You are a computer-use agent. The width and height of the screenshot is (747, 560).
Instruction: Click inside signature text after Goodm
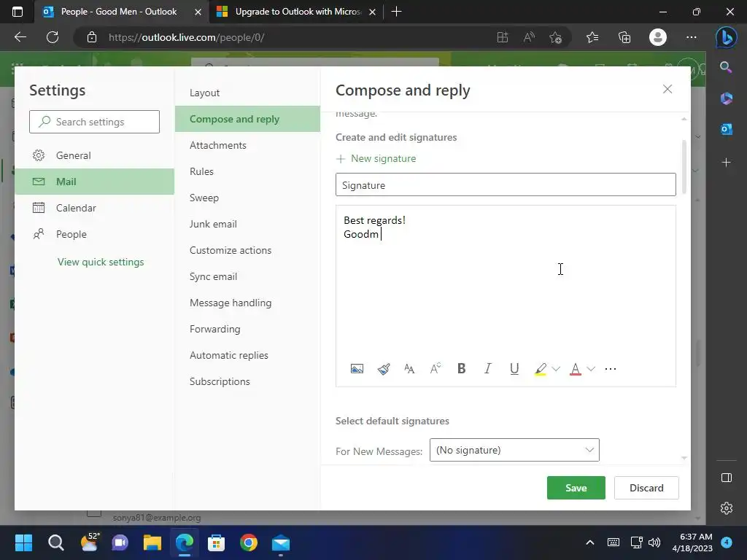point(382,234)
